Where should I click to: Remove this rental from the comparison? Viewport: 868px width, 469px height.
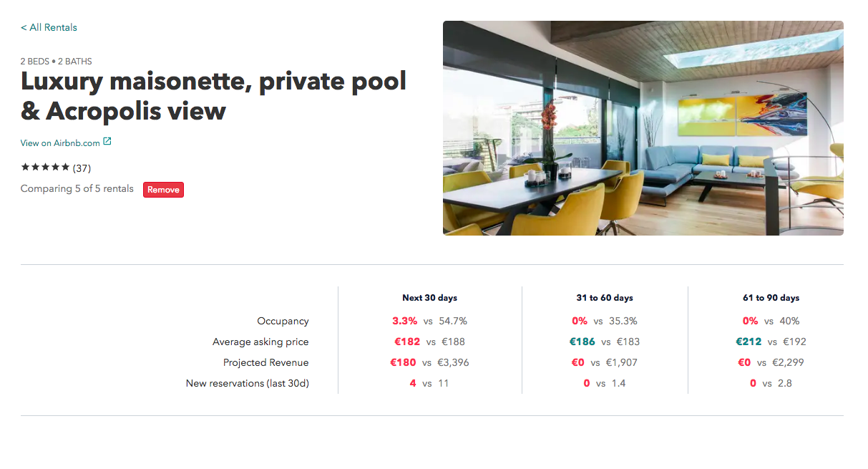tap(163, 189)
